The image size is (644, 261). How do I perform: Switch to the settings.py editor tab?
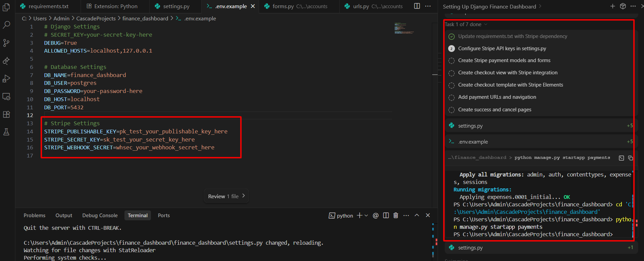[176, 6]
